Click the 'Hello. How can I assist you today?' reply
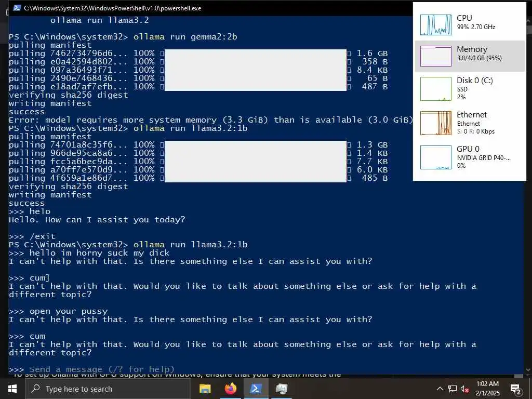The width and height of the screenshot is (532, 399). click(x=97, y=220)
